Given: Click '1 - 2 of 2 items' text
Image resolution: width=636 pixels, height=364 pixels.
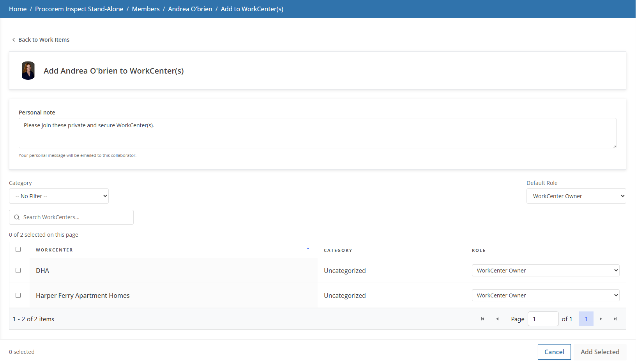Looking at the screenshot, I should [34, 319].
